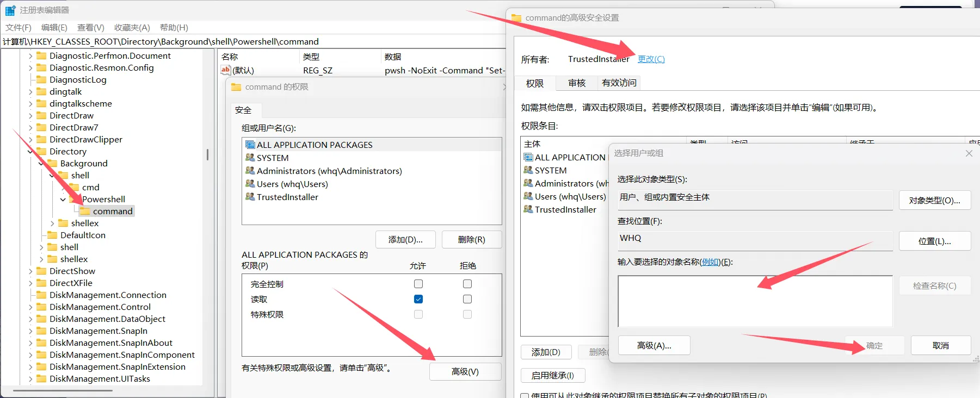Click the 高级(V) button

coord(465,372)
